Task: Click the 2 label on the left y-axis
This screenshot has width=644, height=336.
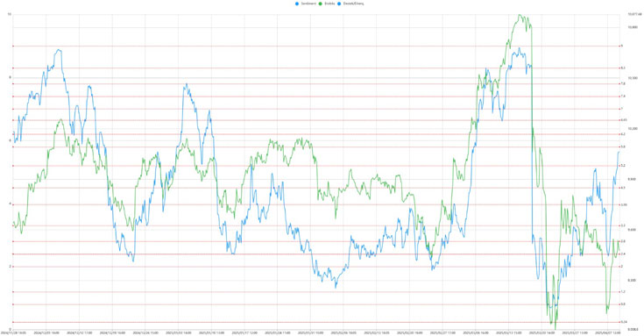Action: [x=10, y=267]
